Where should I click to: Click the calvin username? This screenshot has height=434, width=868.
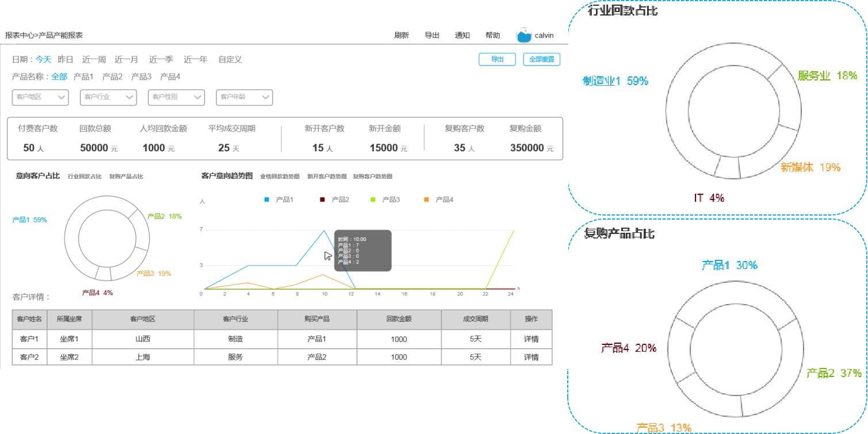tap(544, 36)
